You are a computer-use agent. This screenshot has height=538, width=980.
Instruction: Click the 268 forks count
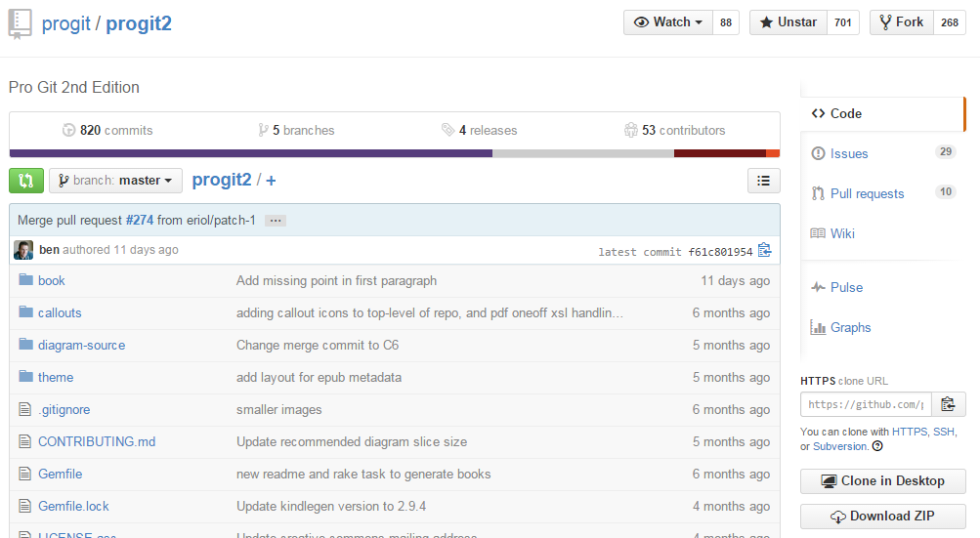click(x=950, y=22)
